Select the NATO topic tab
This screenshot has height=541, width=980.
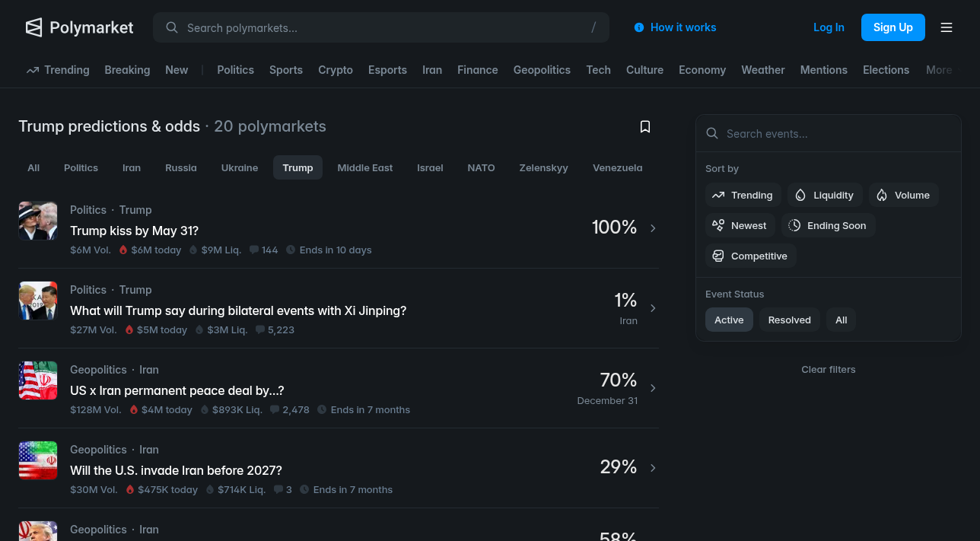481,167
